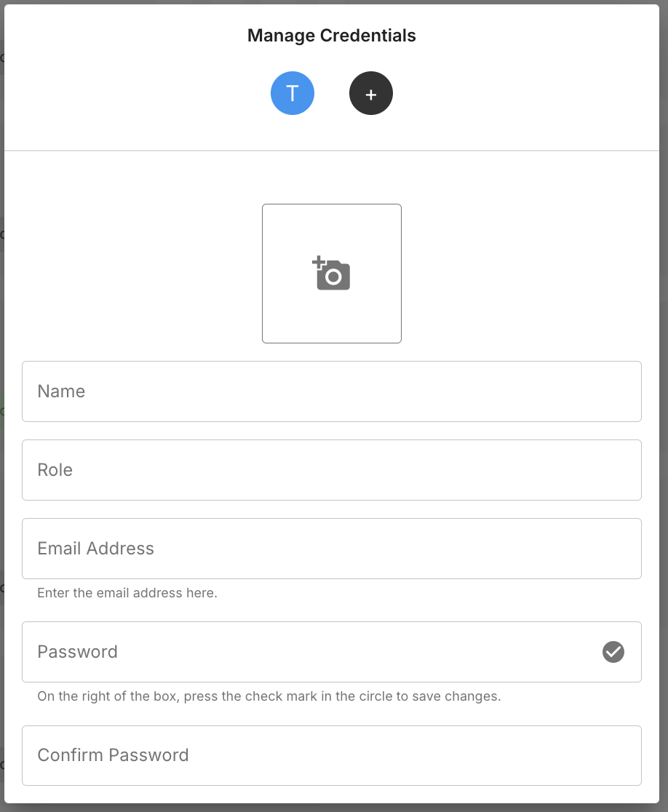Click the camera icon to upload a photo
This screenshot has height=812, width=668.
pos(331,273)
